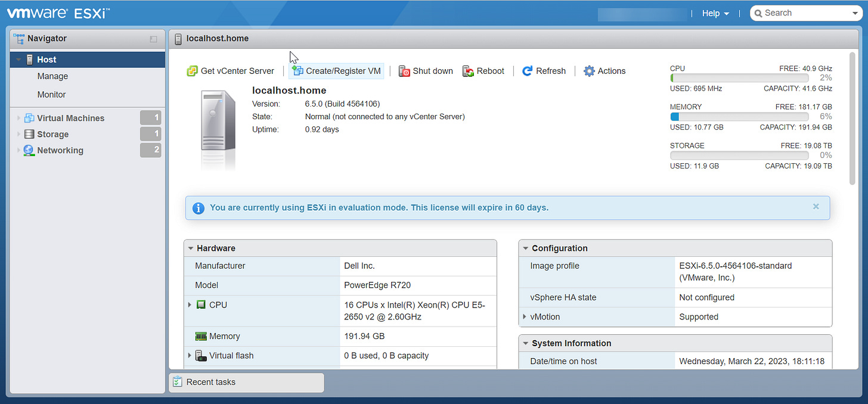Click the Create/Register VM icon
The image size is (868, 404).
(x=297, y=71)
